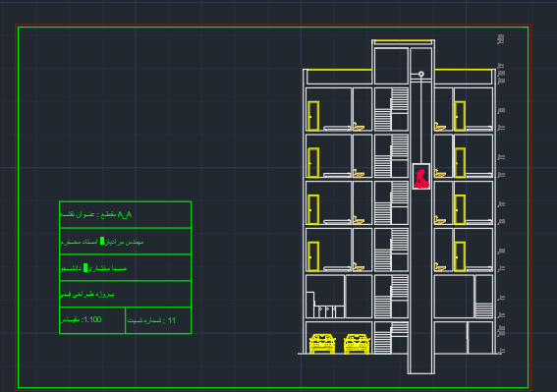Select the second title block row text
The height and width of the screenshot is (392, 557).
click(x=101, y=242)
